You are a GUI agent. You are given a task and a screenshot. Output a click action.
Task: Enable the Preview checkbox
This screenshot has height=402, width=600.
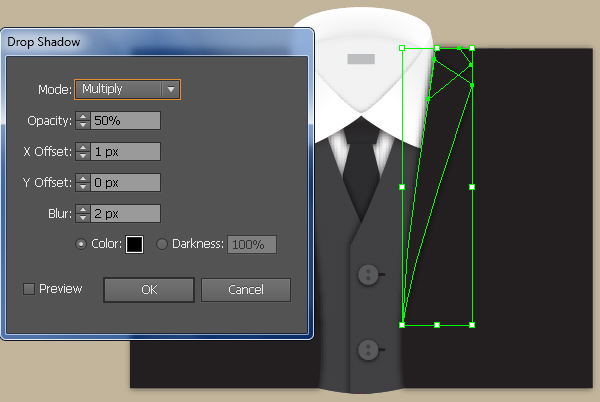pyautogui.click(x=29, y=289)
